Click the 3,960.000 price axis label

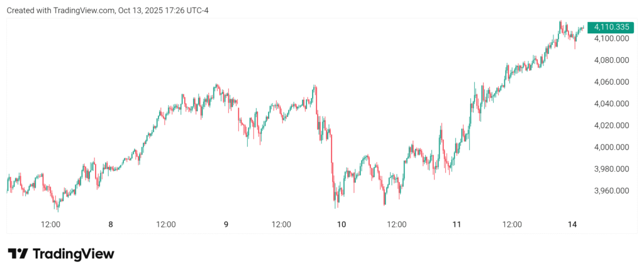coord(610,190)
